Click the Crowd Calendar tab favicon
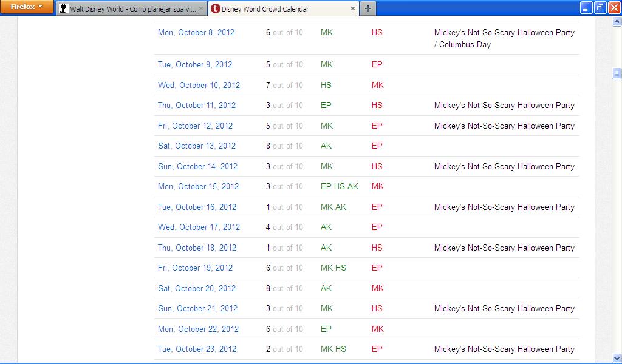Screen dimensions: 622x364 tap(215, 9)
